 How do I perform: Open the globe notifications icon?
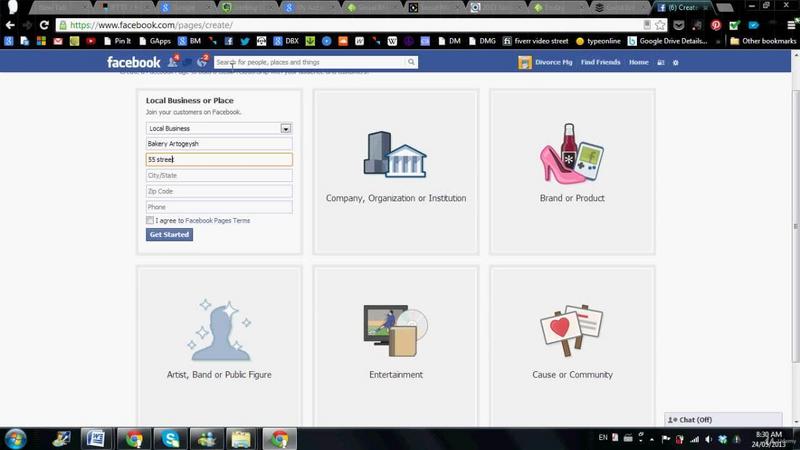click(202, 62)
